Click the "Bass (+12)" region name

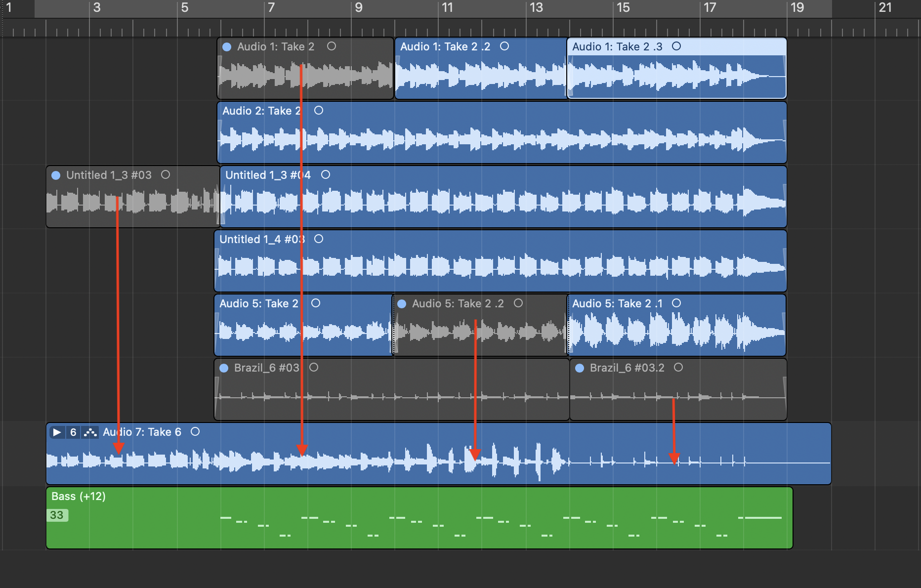click(79, 496)
